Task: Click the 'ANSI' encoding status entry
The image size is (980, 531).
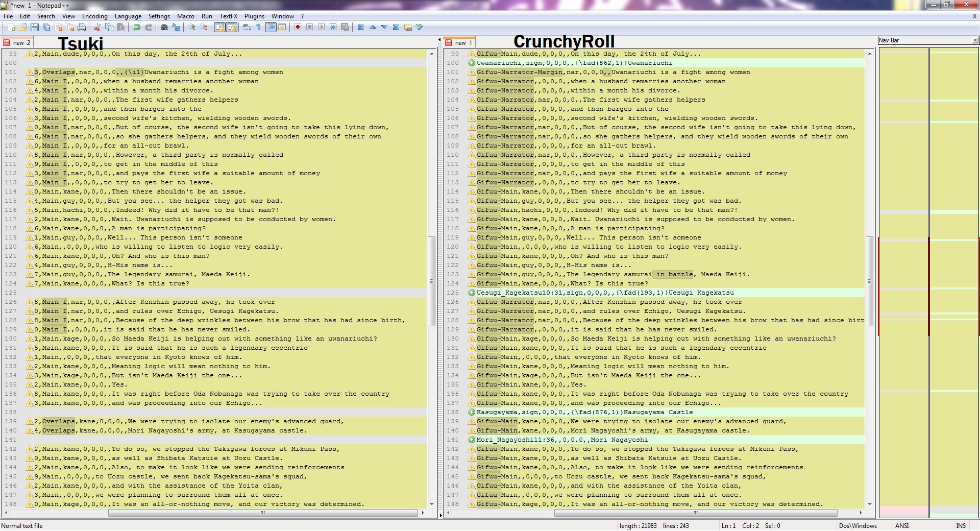Action: pyautogui.click(x=902, y=526)
